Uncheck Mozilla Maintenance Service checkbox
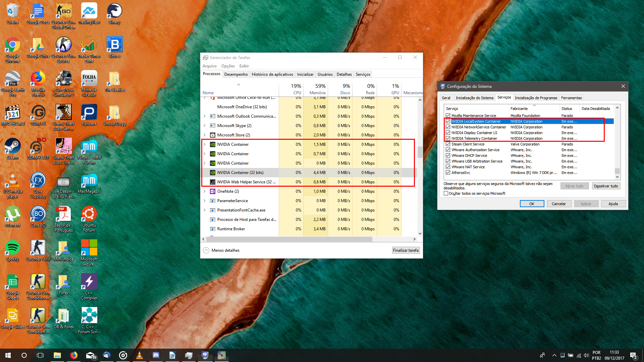 click(x=448, y=116)
